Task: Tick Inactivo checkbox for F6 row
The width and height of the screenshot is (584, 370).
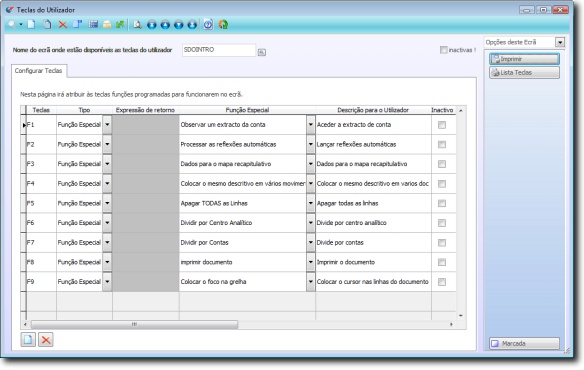Action: point(442,223)
